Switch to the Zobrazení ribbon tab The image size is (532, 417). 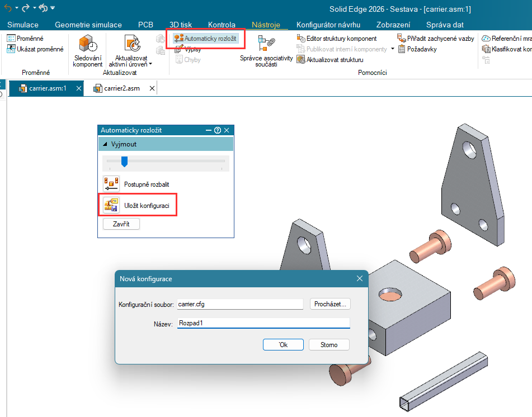tap(394, 25)
